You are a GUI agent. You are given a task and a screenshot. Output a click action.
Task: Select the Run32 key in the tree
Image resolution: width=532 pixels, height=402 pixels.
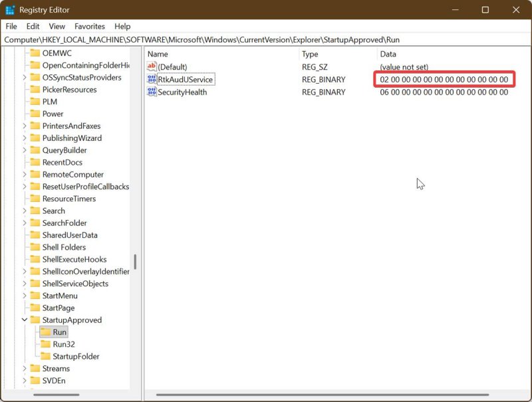coord(62,344)
